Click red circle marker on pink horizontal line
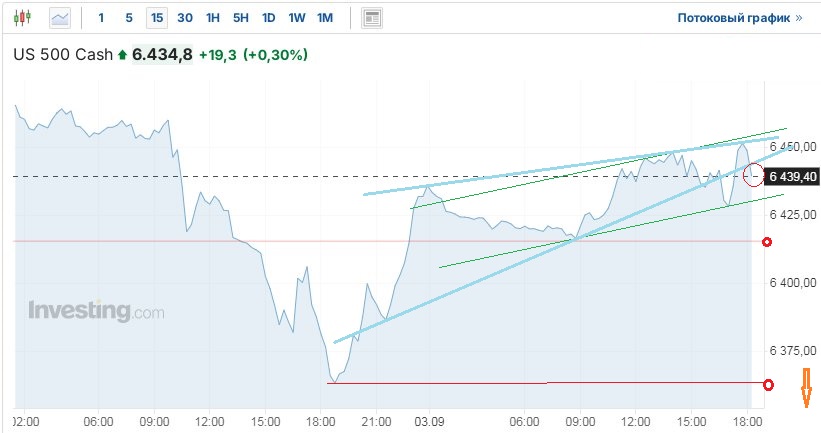 point(767,242)
